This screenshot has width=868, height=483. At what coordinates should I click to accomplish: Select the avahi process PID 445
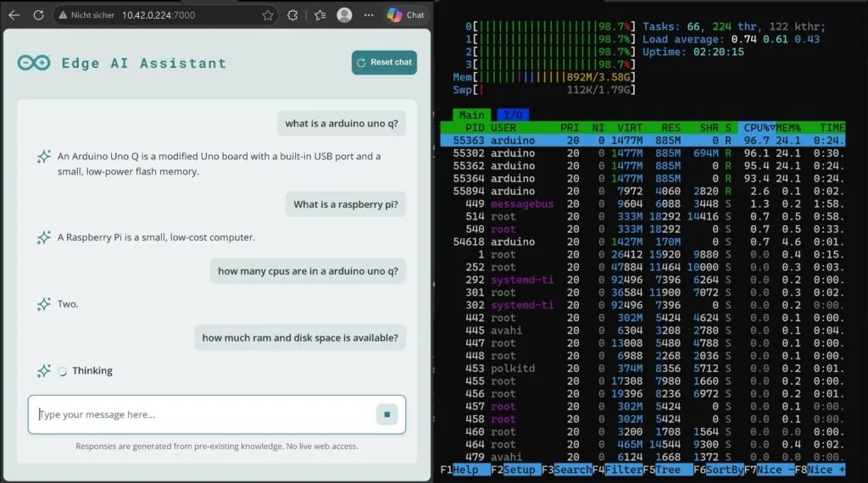(643, 330)
